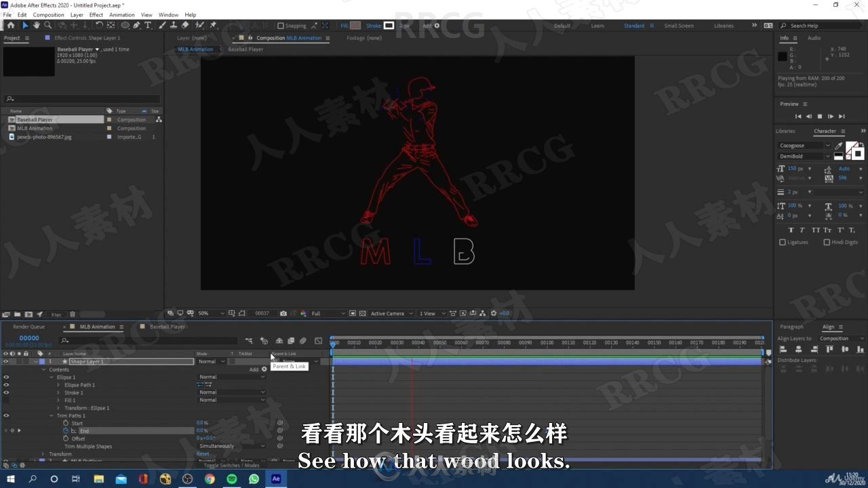The width and height of the screenshot is (868, 488).
Task: Align layers horizontally centered
Action: [798, 350]
